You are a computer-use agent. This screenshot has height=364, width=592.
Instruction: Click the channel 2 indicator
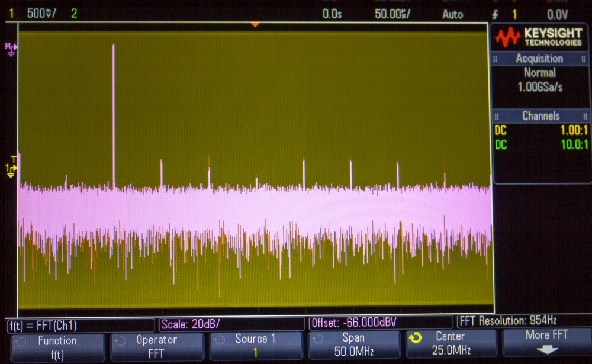(x=74, y=14)
